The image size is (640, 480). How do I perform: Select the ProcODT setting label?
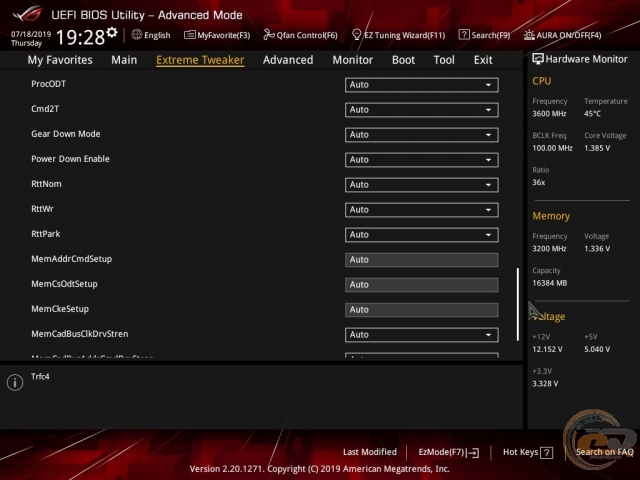[49, 84]
